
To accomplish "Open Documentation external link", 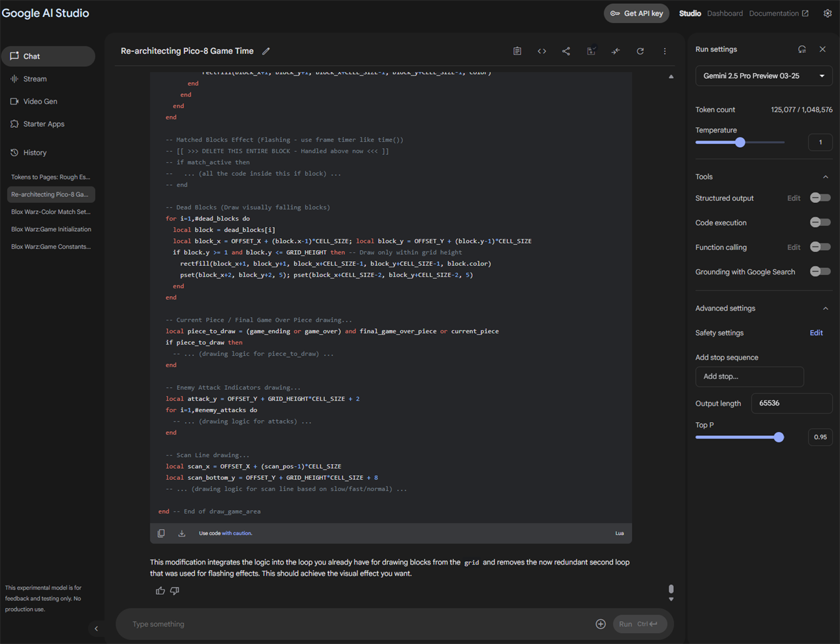I will (x=779, y=13).
